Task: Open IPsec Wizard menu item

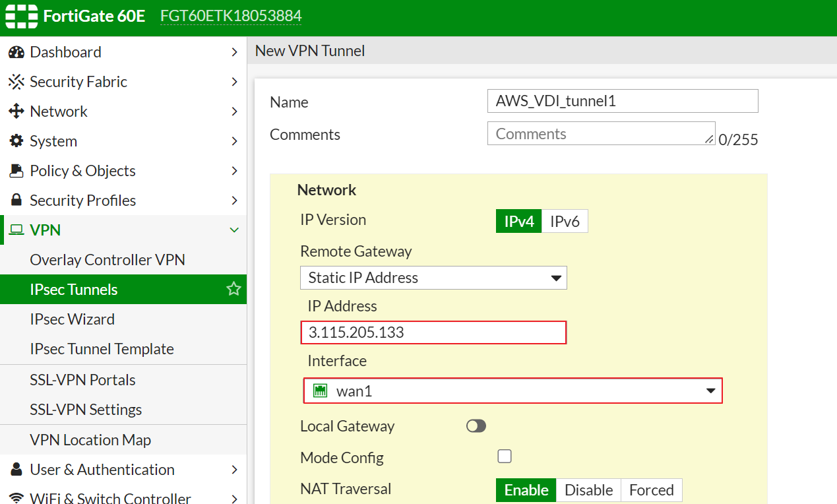Action: (x=72, y=319)
